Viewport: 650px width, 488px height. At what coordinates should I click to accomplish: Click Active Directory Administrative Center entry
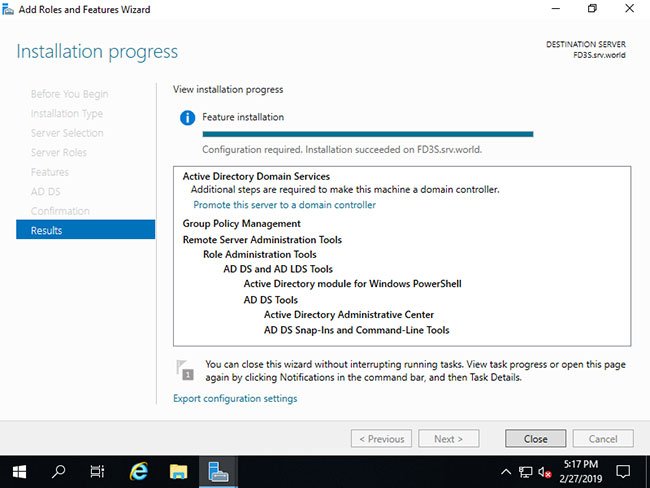tap(349, 315)
